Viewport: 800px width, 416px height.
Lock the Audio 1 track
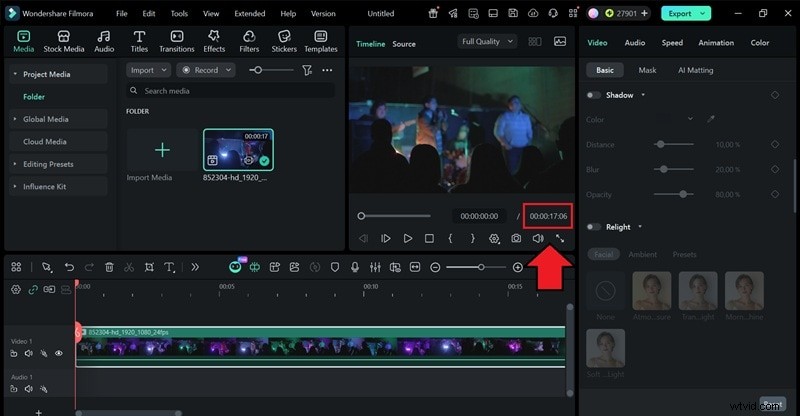pos(14,389)
